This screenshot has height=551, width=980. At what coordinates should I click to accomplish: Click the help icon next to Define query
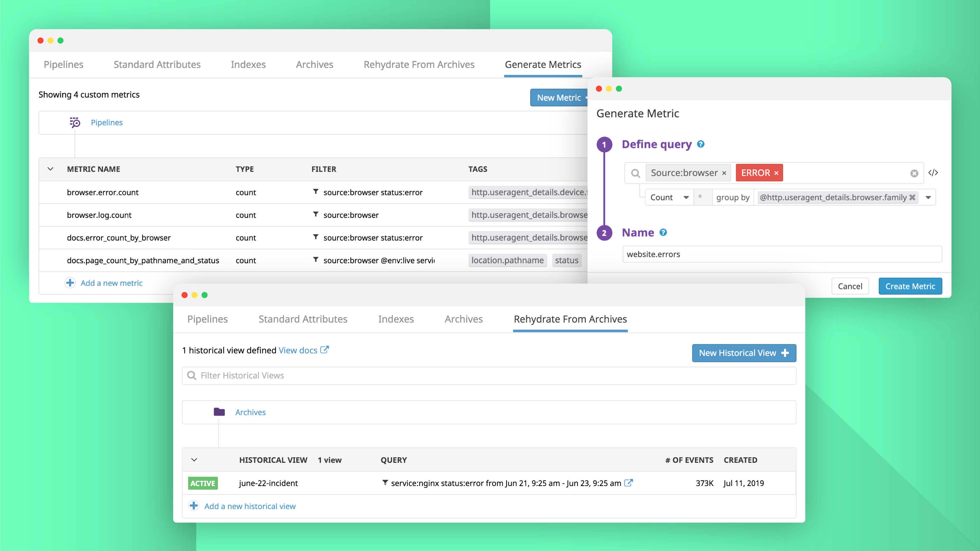pos(701,144)
